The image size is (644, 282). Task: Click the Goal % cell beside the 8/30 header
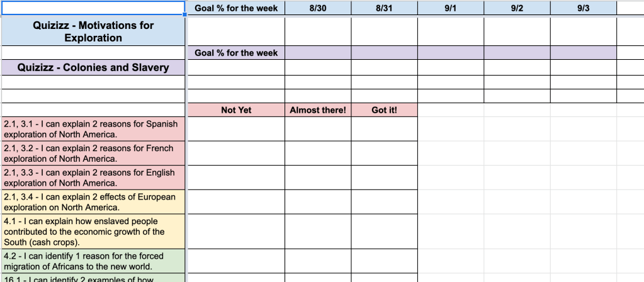(x=236, y=8)
